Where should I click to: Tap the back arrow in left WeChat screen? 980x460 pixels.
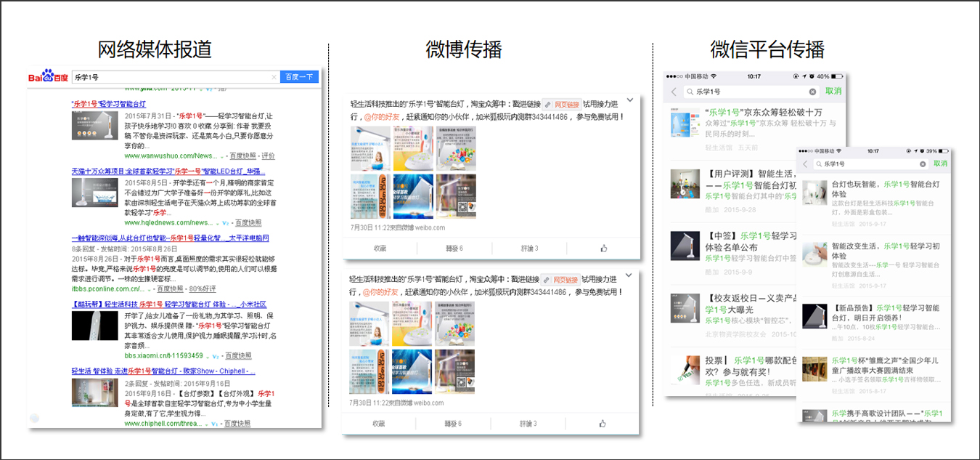tap(674, 92)
